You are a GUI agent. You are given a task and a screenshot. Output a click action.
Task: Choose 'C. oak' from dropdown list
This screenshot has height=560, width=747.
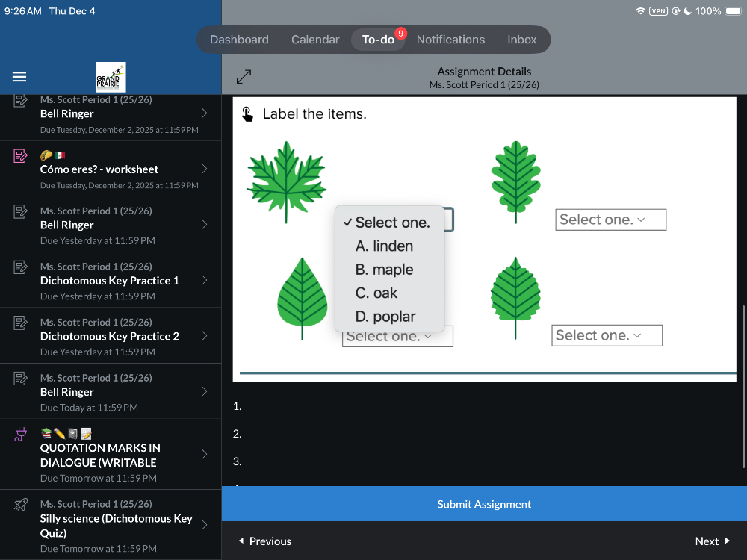376,293
